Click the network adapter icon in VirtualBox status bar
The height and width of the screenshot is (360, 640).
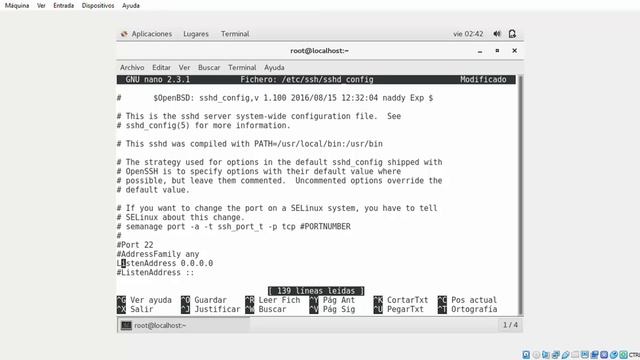pyautogui.click(x=556, y=355)
